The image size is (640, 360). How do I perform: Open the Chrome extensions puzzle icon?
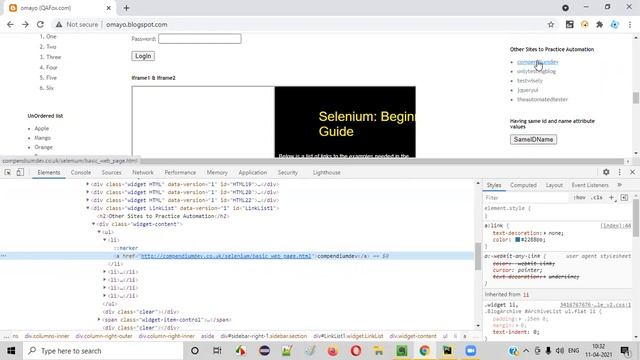click(600, 24)
